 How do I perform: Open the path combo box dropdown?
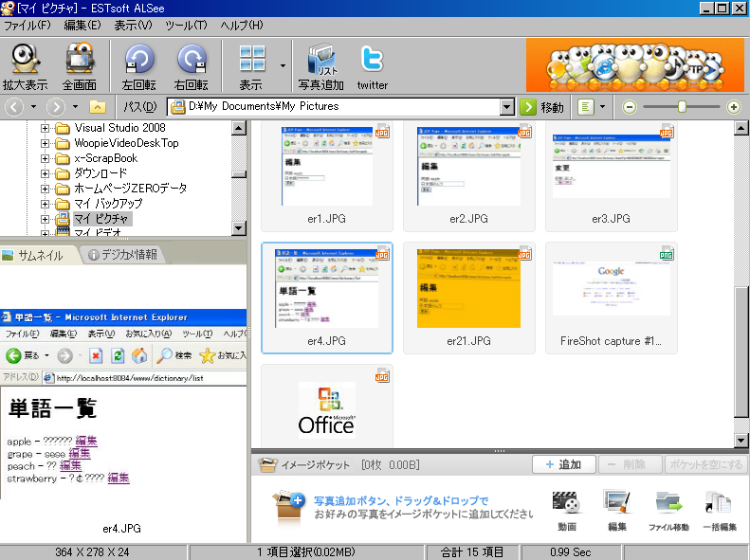tap(507, 107)
